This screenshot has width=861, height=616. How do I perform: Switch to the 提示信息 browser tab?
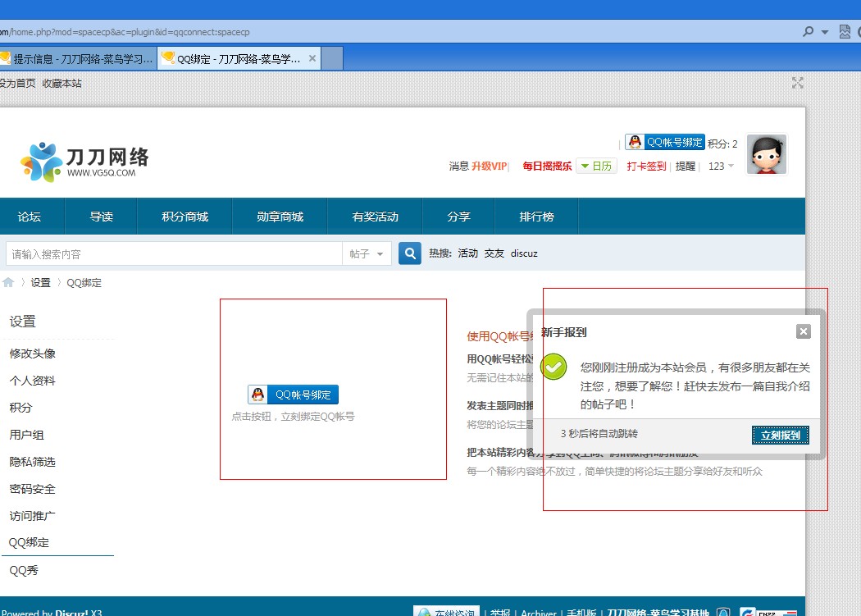pyautogui.click(x=78, y=58)
